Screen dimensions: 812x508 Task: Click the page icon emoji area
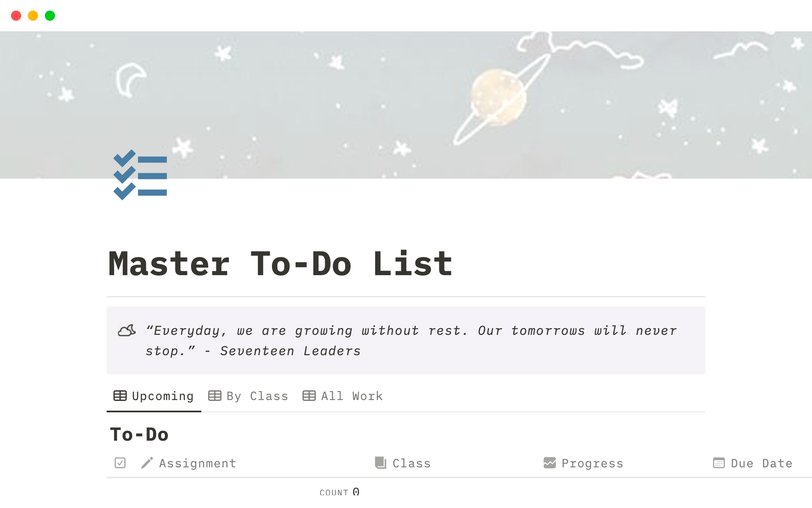click(140, 174)
